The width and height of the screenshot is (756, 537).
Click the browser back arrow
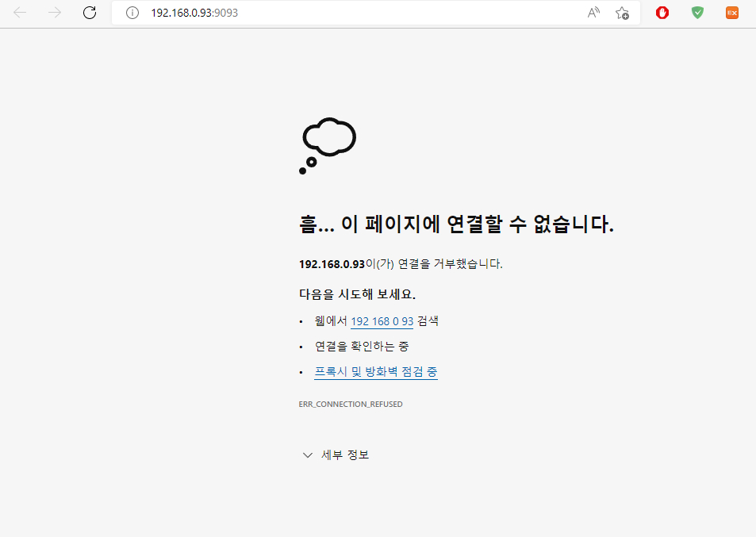(20, 13)
